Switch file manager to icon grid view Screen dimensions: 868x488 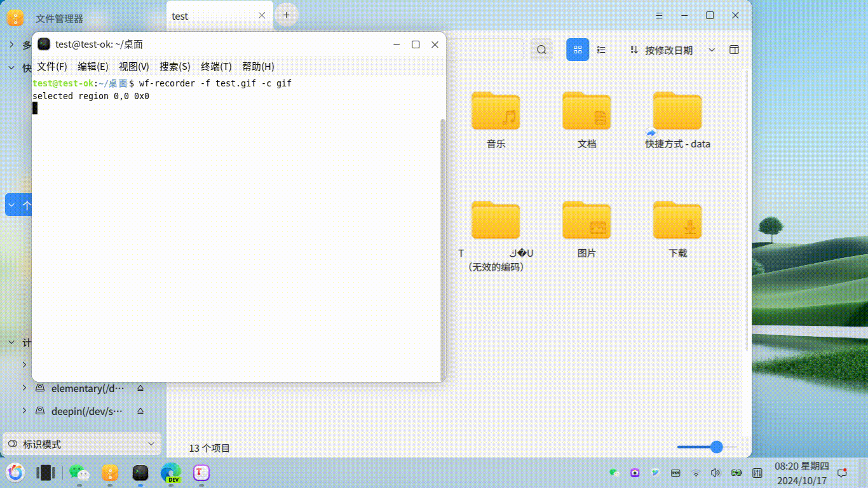point(578,50)
